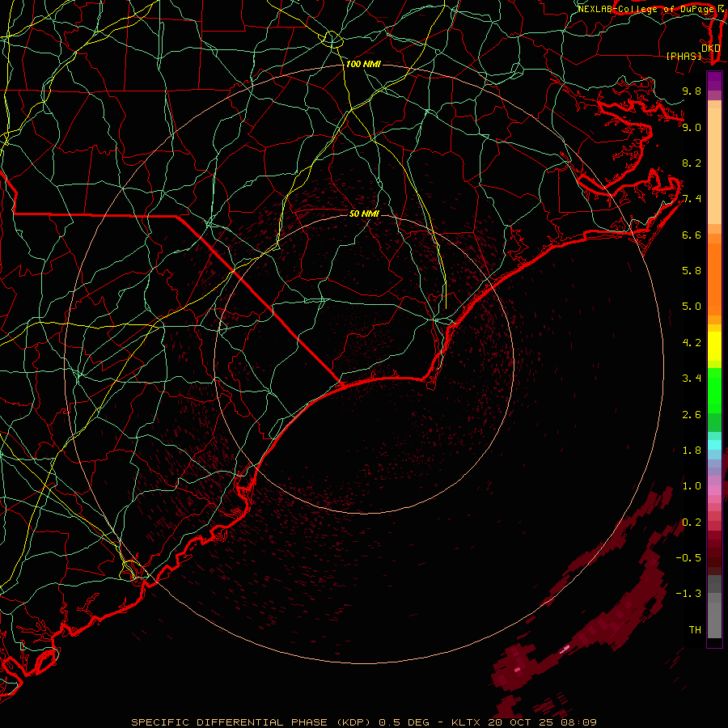Click the TH threshold label
The height and width of the screenshot is (728, 728).
695,630
